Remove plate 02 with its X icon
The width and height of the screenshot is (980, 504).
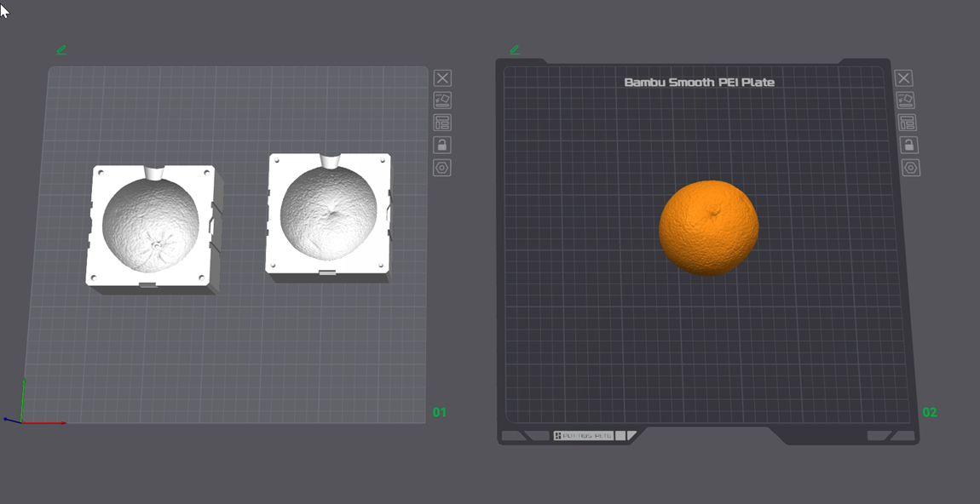[x=904, y=78]
